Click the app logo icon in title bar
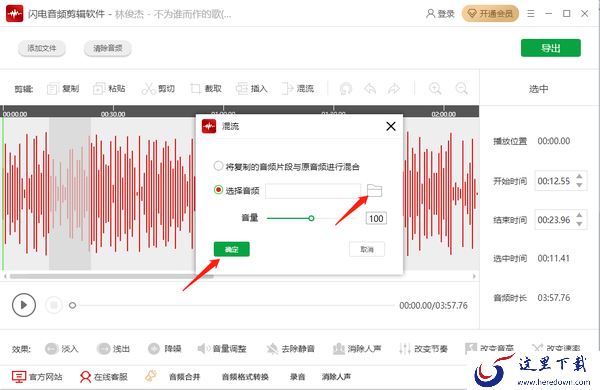This screenshot has width=600, height=390. tap(15, 14)
